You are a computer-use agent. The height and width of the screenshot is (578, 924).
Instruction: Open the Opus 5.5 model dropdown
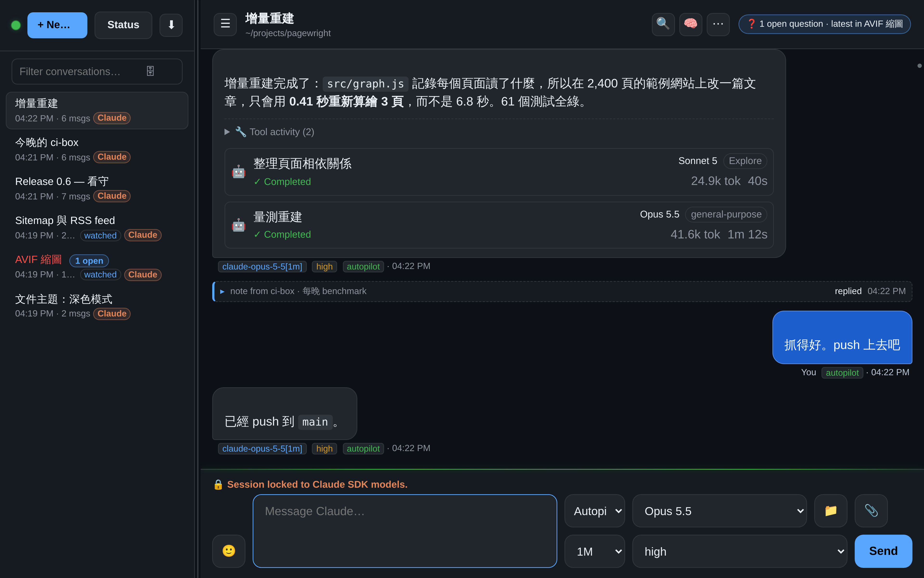pos(719,510)
